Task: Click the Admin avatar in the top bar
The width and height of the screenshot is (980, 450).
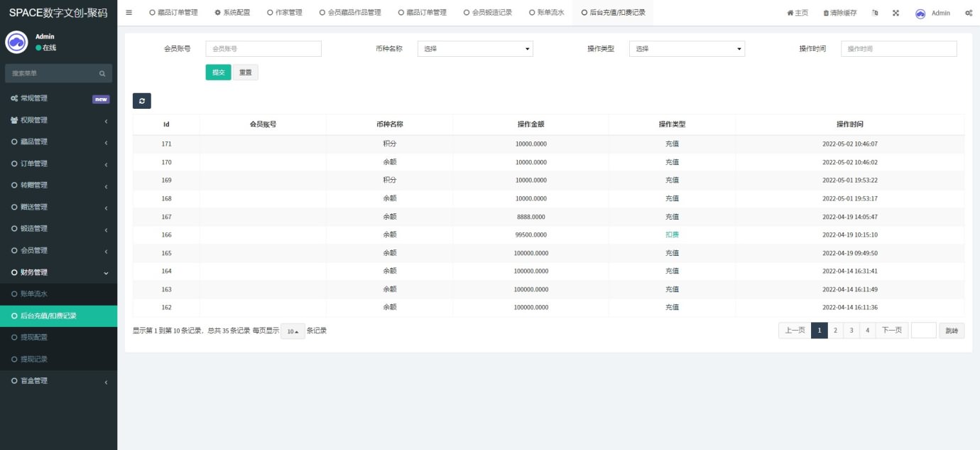Action: (x=920, y=13)
